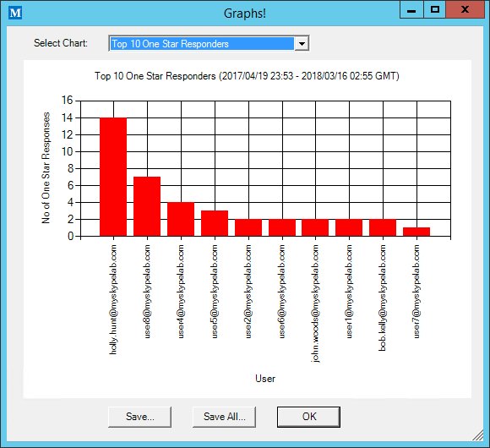Click the Save All... button

point(225,417)
